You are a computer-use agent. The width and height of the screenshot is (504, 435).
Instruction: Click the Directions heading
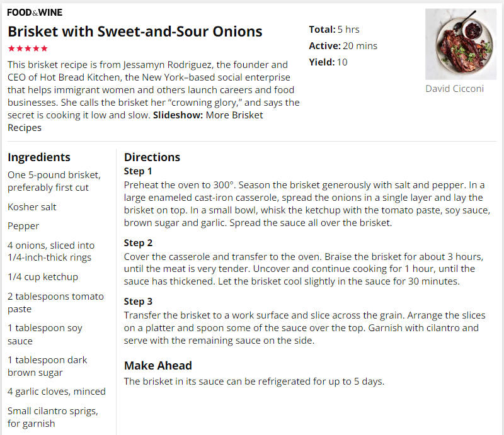click(x=152, y=157)
